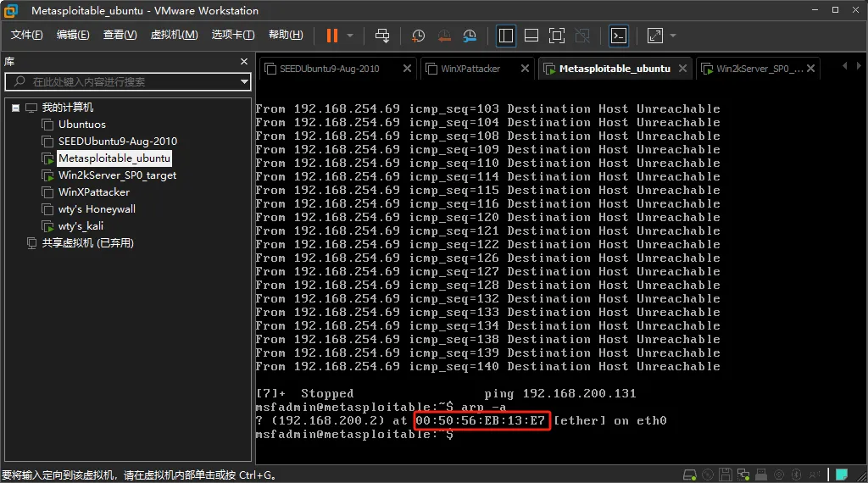The height and width of the screenshot is (483, 868).
Task: Open the power options dropdown arrow
Action: (x=350, y=36)
